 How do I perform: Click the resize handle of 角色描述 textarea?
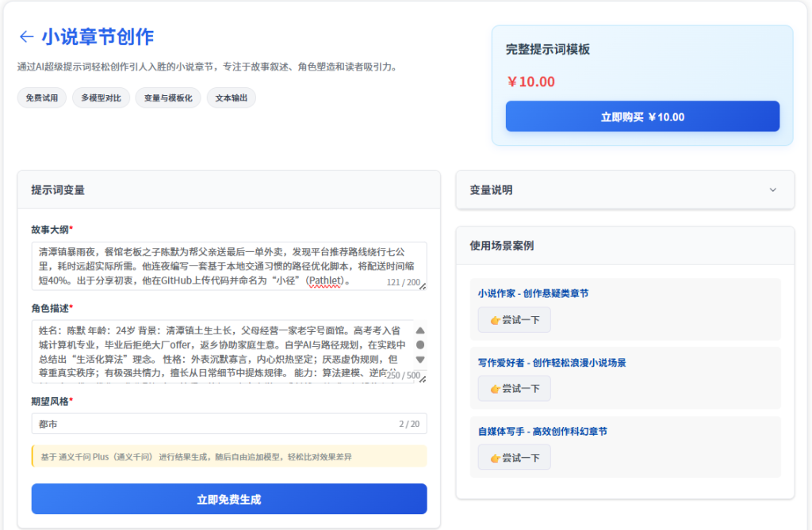pos(423,379)
